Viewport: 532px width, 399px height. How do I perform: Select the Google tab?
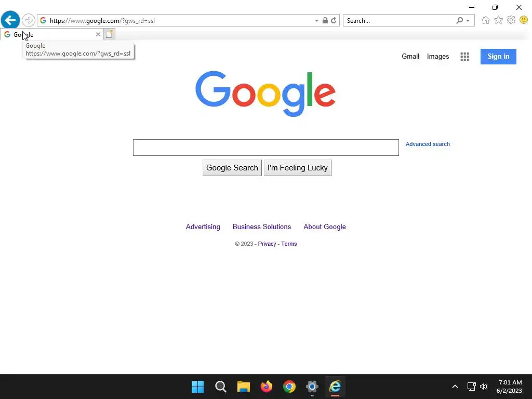pyautogui.click(x=52, y=35)
